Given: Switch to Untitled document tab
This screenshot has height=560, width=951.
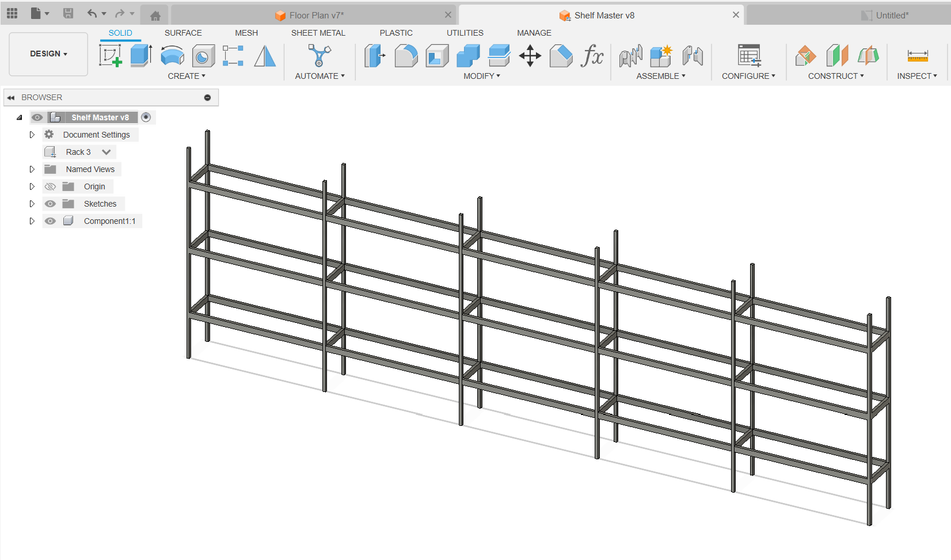Looking at the screenshot, I should coord(848,16).
